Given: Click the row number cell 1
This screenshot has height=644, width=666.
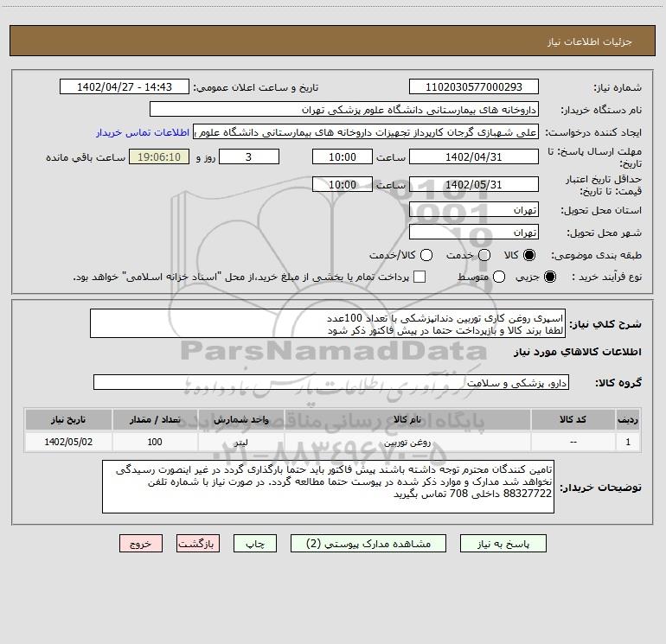Looking at the screenshot, I should (x=628, y=442).
